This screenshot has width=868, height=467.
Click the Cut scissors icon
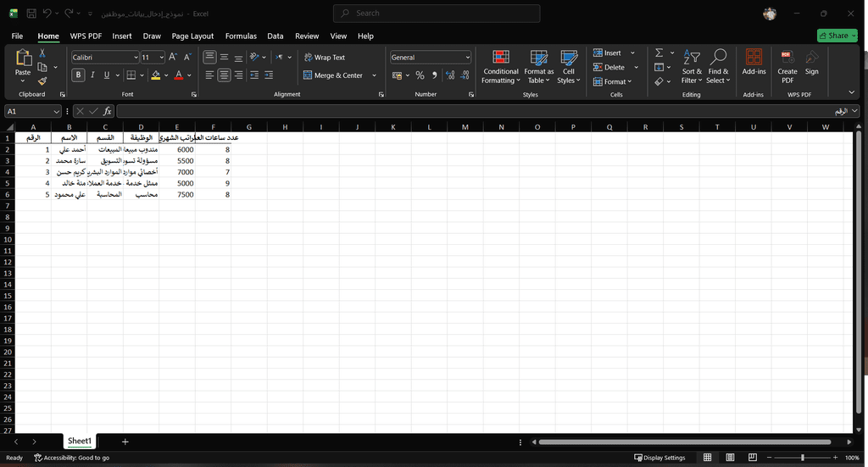point(42,53)
